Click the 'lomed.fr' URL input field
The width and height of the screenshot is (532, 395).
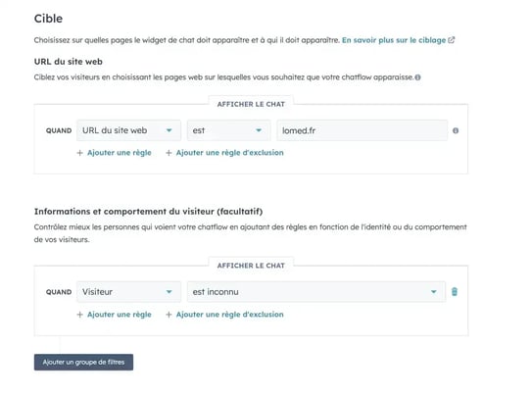pyautogui.click(x=363, y=130)
